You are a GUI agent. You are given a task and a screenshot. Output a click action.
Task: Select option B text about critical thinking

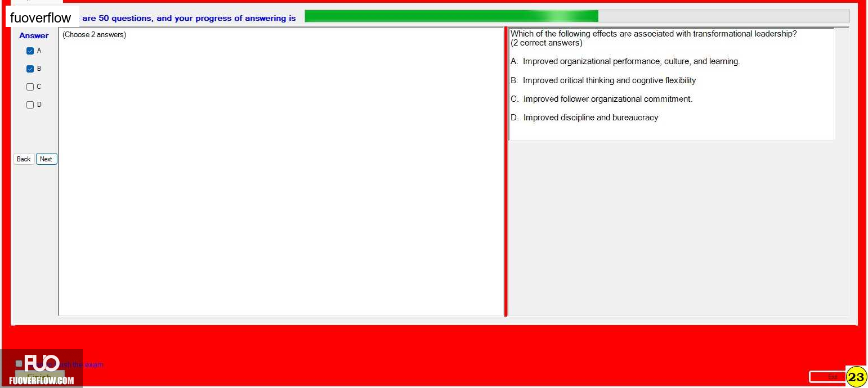click(x=603, y=80)
